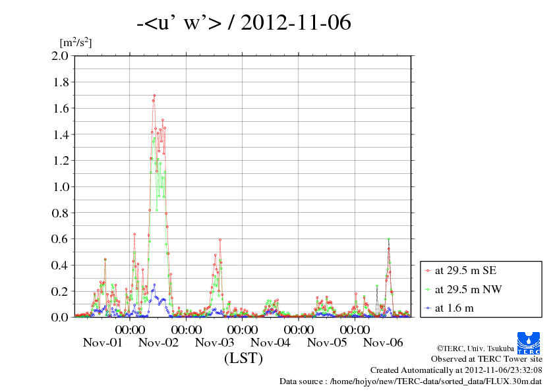
Task: Click the red marker for 29.5 m SE legend
Action: [x=428, y=271]
